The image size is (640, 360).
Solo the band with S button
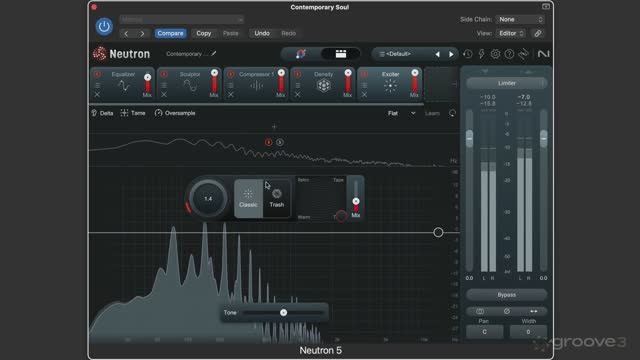click(280, 142)
